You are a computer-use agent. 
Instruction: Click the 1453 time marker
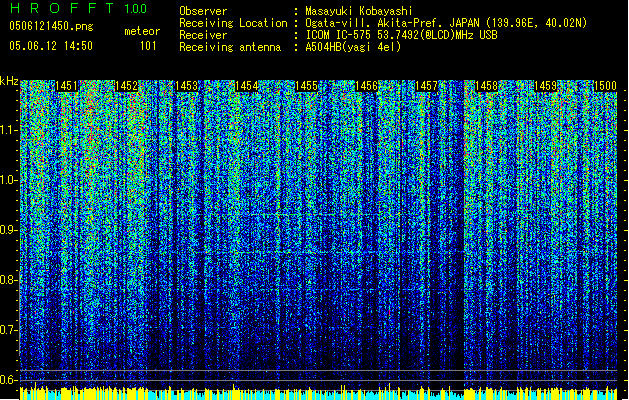point(187,86)
